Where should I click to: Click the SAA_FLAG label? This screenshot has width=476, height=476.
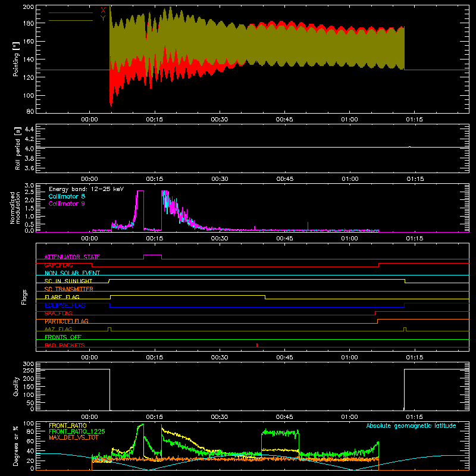(x=58, y=313)
